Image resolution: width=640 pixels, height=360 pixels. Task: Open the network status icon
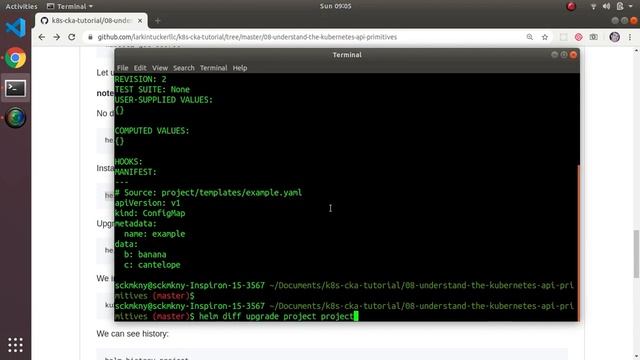593,6
